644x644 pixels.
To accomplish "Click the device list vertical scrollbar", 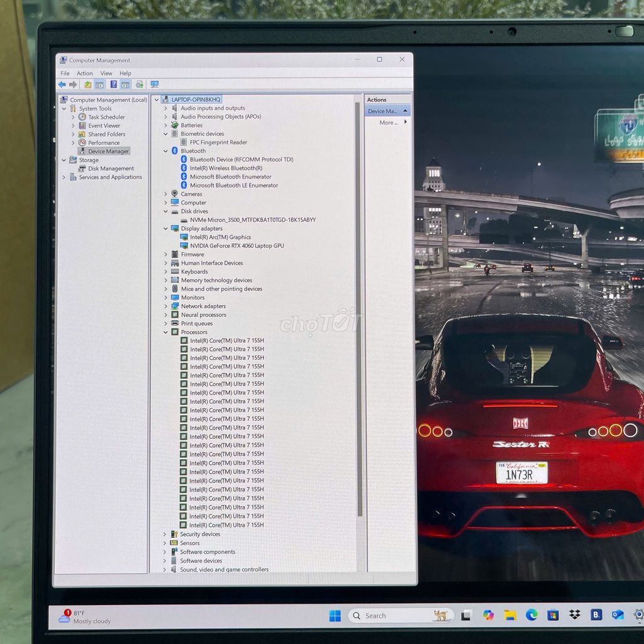I will click(x=360, y=308).
